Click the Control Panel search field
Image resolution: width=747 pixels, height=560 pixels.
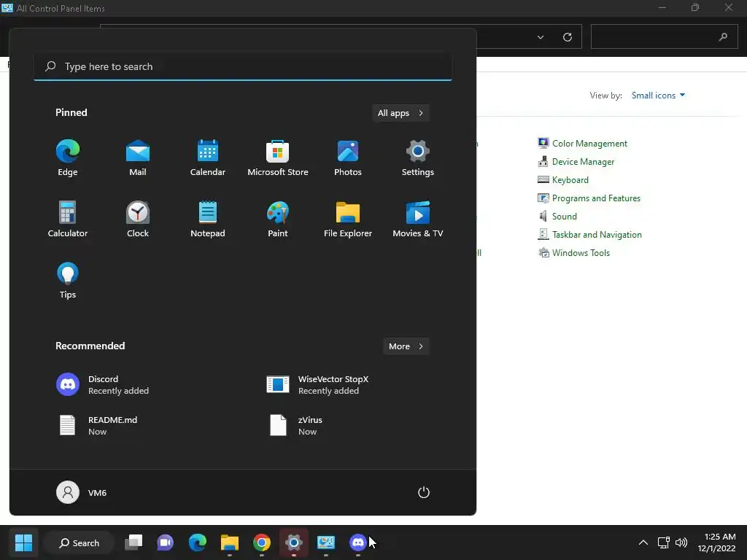(664, 36)
